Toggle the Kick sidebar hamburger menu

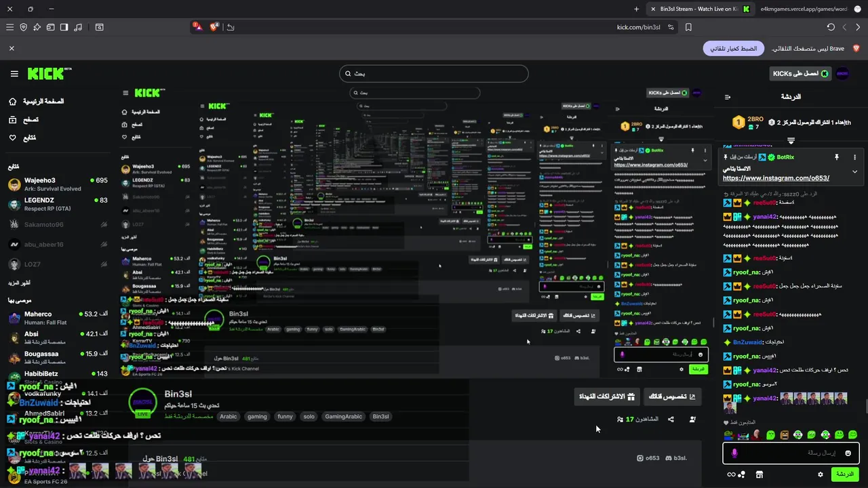14,74
